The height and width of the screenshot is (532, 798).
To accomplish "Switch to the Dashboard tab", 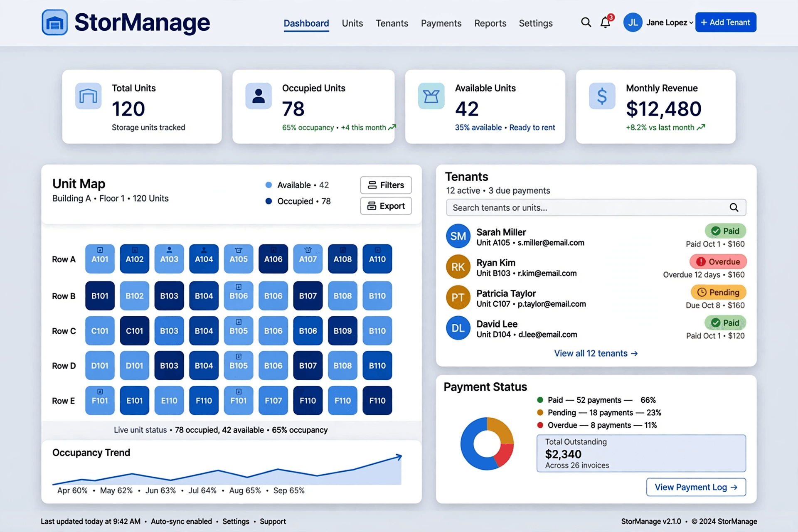I will (x=306, y=23).
